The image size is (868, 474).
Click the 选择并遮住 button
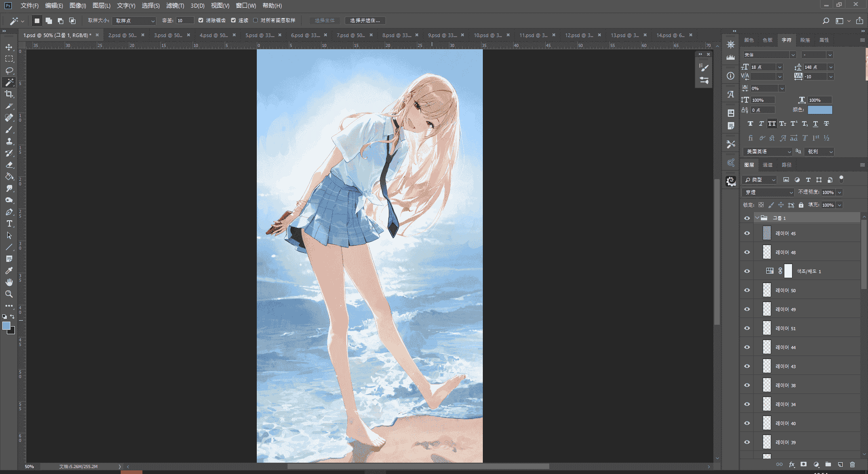(365, 20)
